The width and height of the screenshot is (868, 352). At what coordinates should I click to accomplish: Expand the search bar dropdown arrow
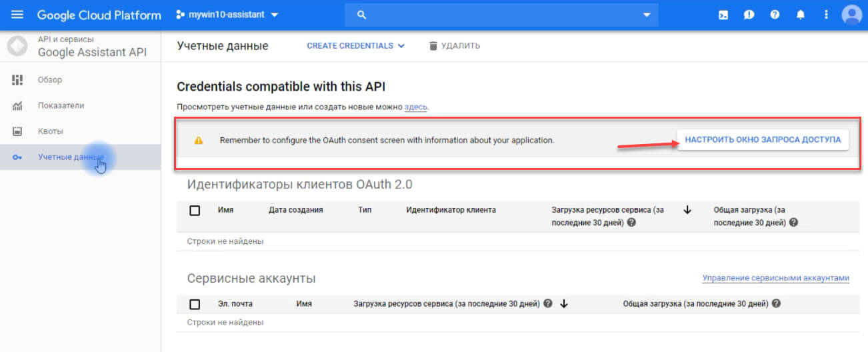tap(646, 15)
